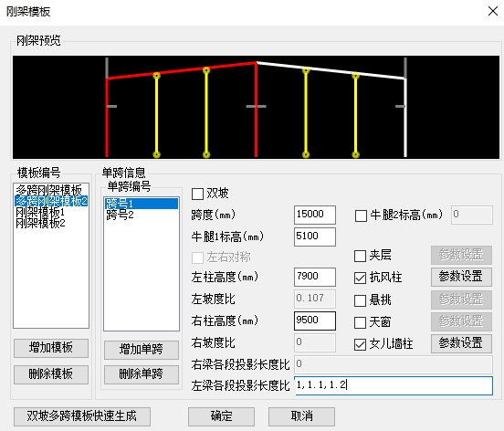The height and width of the screenshot is (431, 504).
Task: Tick the 天窗 checkbox
Action: pos(360,322)
